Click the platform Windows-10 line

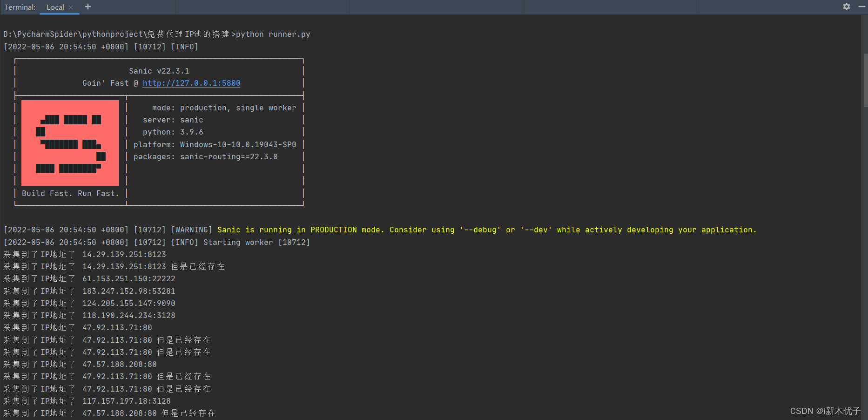[x=215, y=144]
